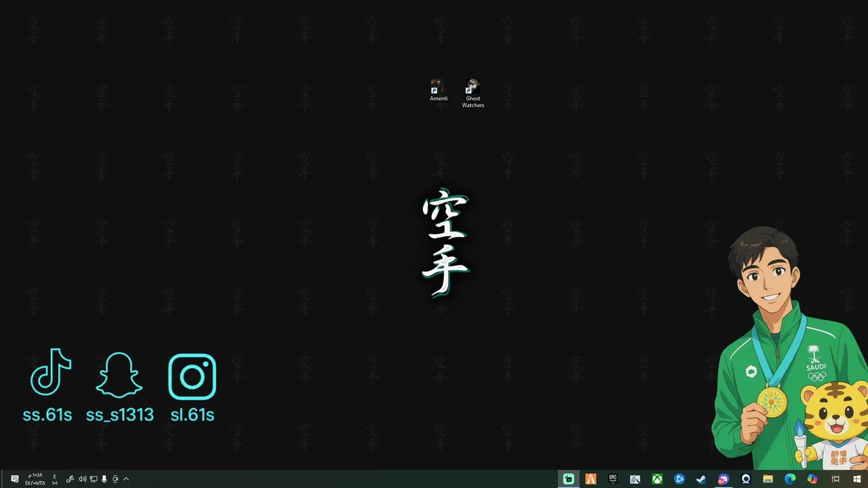Open the Ghost Watchers desktop shortcut

pyautogui.click(x=473, y=94)
